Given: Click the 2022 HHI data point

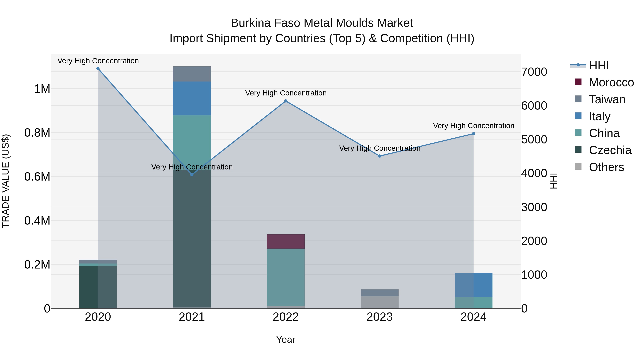Looking at the screenshot, I should coord(286,101).
